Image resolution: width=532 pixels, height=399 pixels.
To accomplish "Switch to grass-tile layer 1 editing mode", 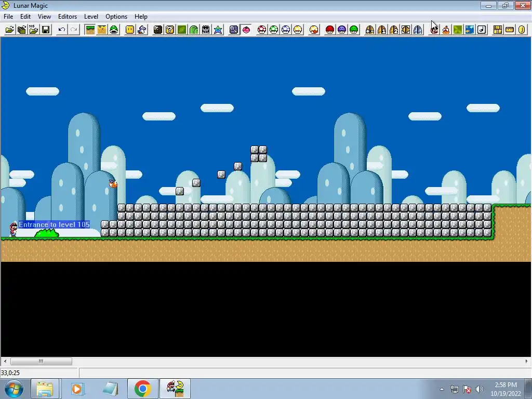I will coord(90,30).
